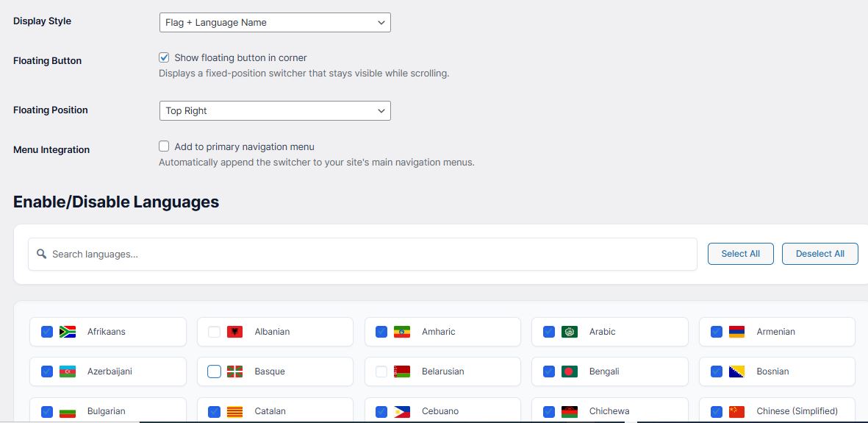The height and width of the screenshot is (423, 868).
Task: Uncheck the Azerbaijani language checkbox
Action: pos(47,372)
